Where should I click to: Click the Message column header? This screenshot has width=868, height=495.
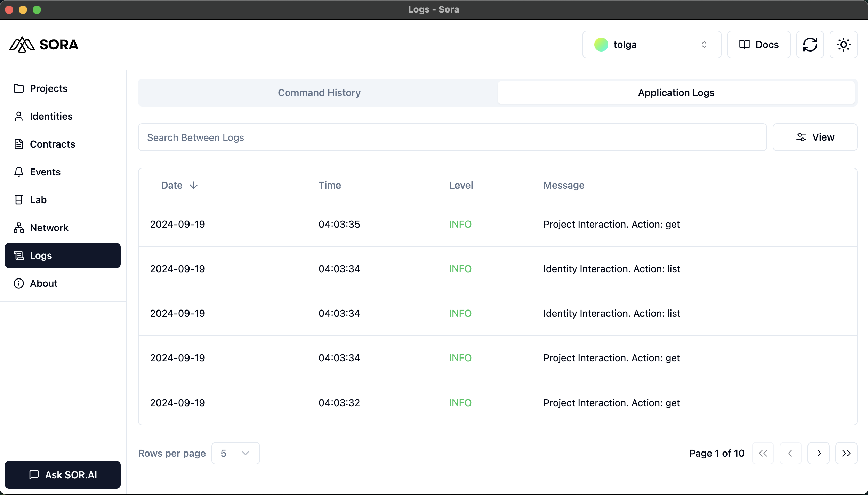click(x=564, y=185)
